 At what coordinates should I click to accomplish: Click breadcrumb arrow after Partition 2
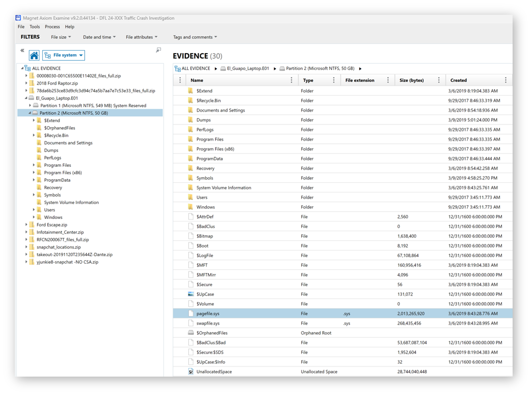point(360,68)
